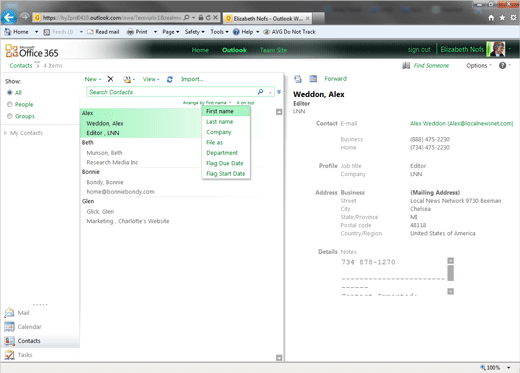The width and height of the screenshot is (520, 373).
Task: Open the search scope dropdown arrow
Action: pyautogui.click(x=270, y=92)
